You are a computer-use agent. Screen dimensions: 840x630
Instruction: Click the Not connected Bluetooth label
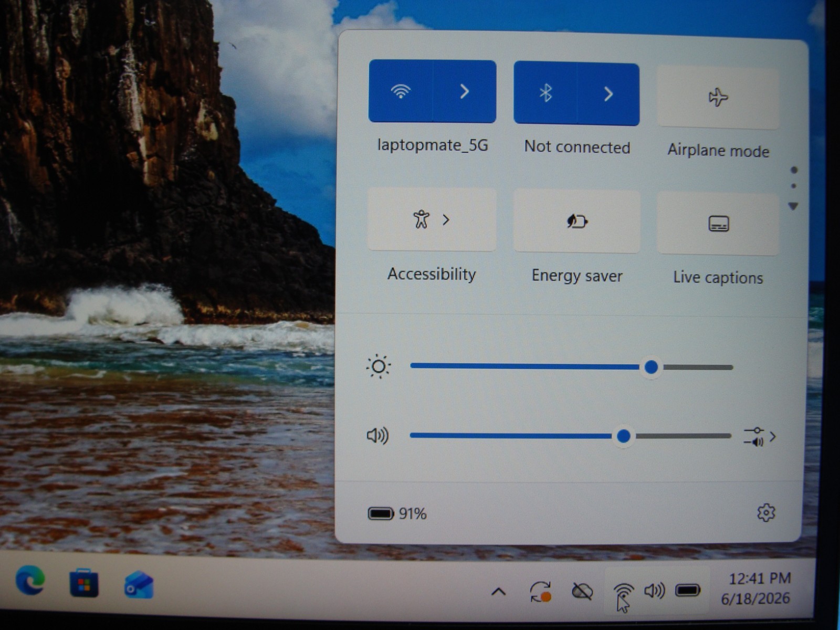point(577,147)
